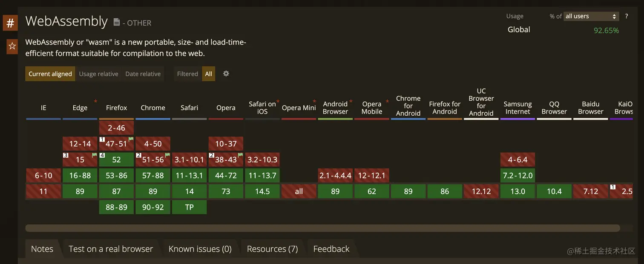This screenshot has height=264, width=644.
Task: Click the Safari TP cell
Action: click(190, 207)
